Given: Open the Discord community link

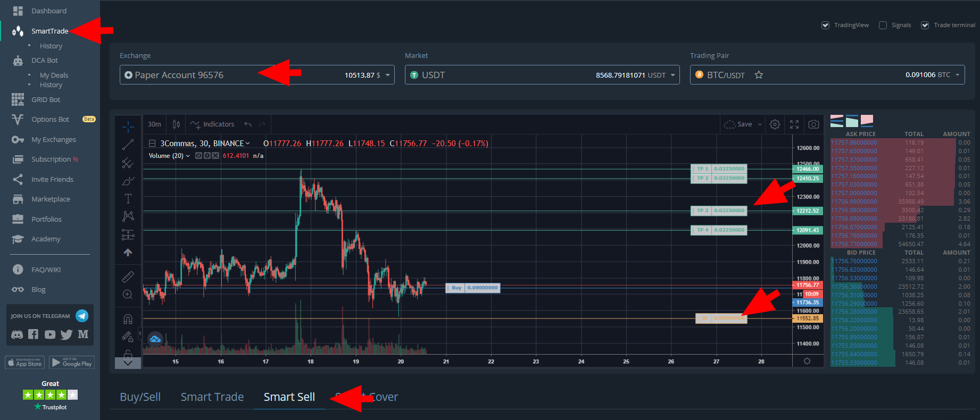Looking at the screenshot, I should 18,334.
